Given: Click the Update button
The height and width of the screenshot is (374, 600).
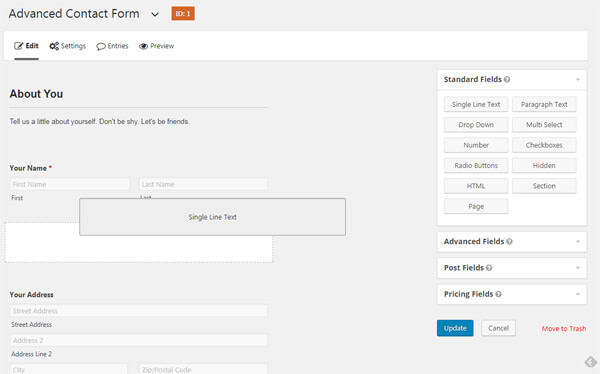Looking at the screenshot, I should [x=455, y=328].
